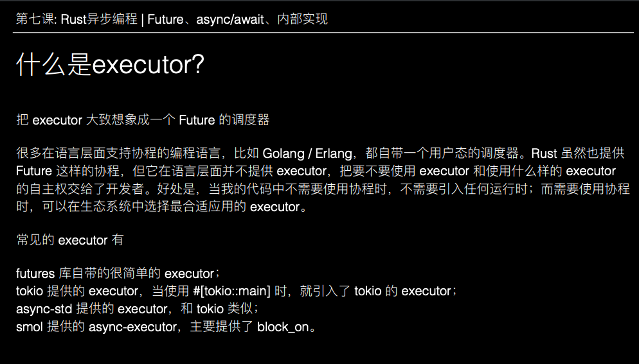Screen dimensions: 639x364
Task: Click the "block_on" text in the last line
Action: 283,327
